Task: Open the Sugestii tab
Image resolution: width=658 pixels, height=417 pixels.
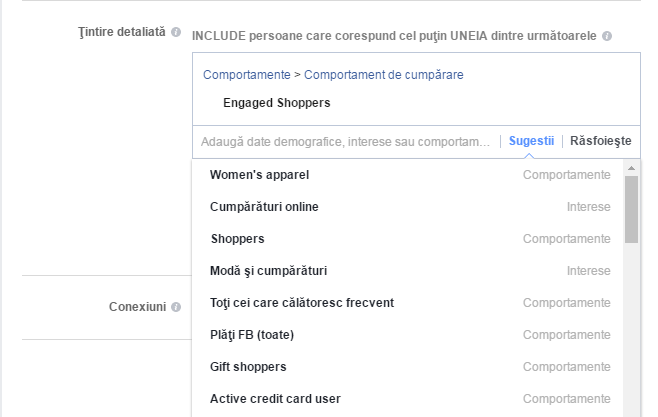Action: tap(531, 141)
